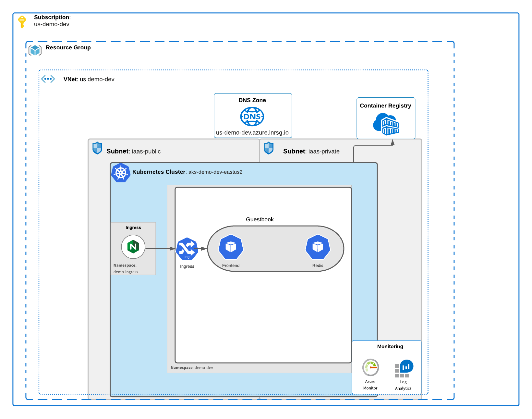Select the NGINX ingress controller icon

133,247
